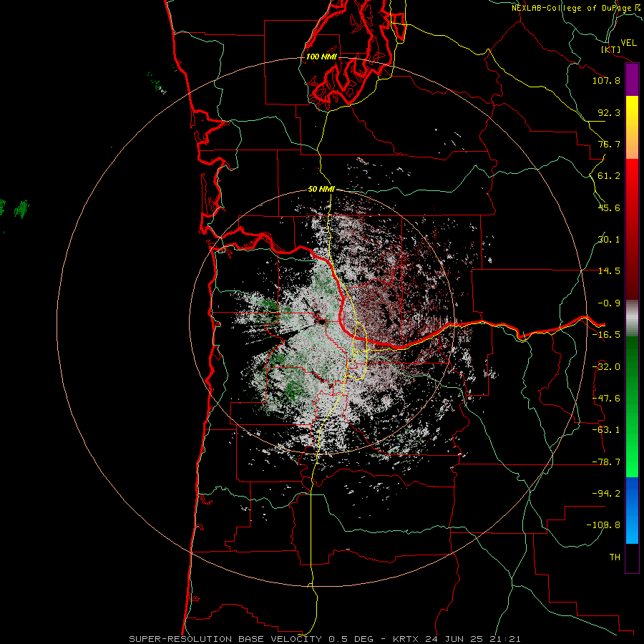Click the 92.3 velocity scale value
This screenshot has height=644, width=644.
[609, 112]
